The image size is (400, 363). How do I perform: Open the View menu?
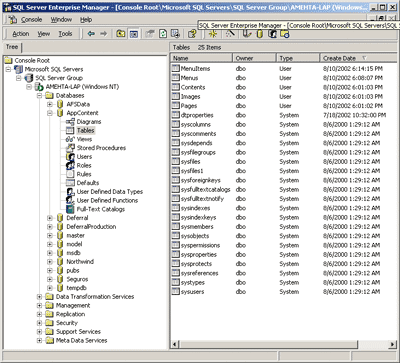(x=44, y=34)
